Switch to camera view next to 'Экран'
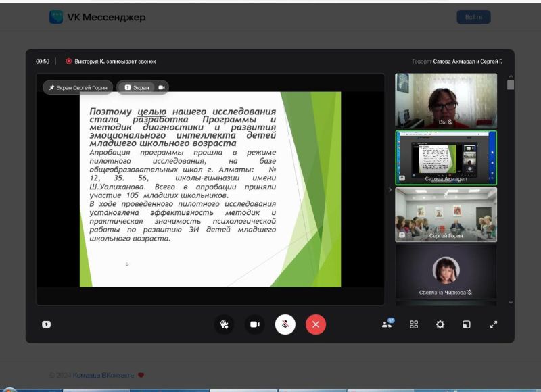 [162, 87]
